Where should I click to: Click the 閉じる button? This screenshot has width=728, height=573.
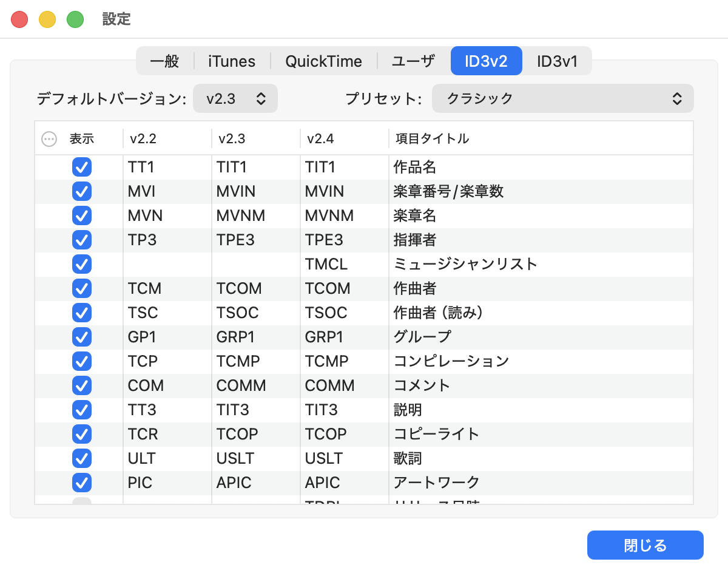(x=645, y=545)
